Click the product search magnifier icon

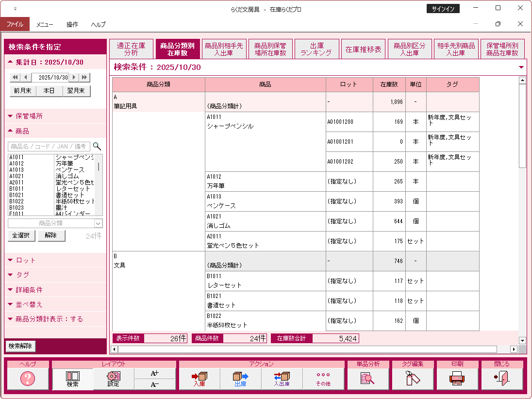(97, 146)
